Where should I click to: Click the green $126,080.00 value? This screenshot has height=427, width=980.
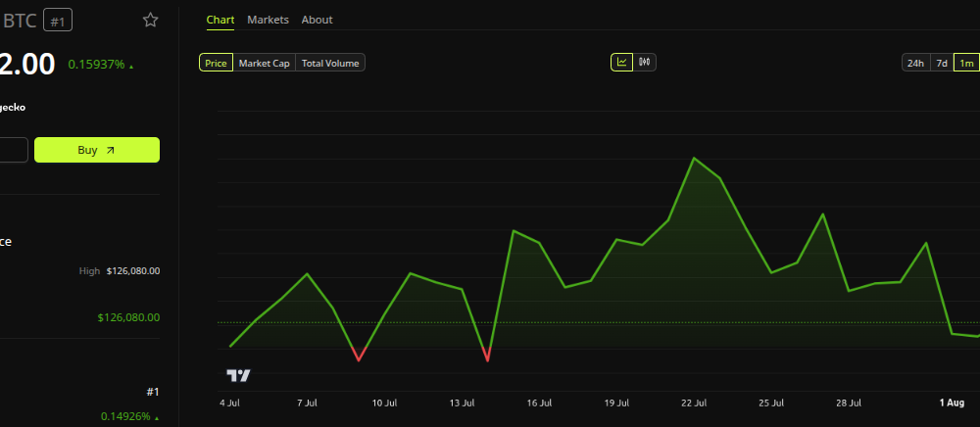coord(128,317)
